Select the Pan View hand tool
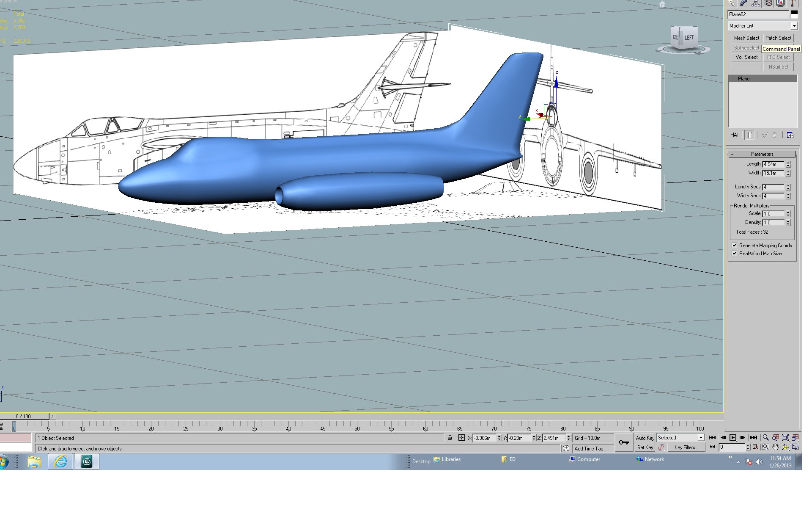Screen dimensions: 812x508 [776, 447]
